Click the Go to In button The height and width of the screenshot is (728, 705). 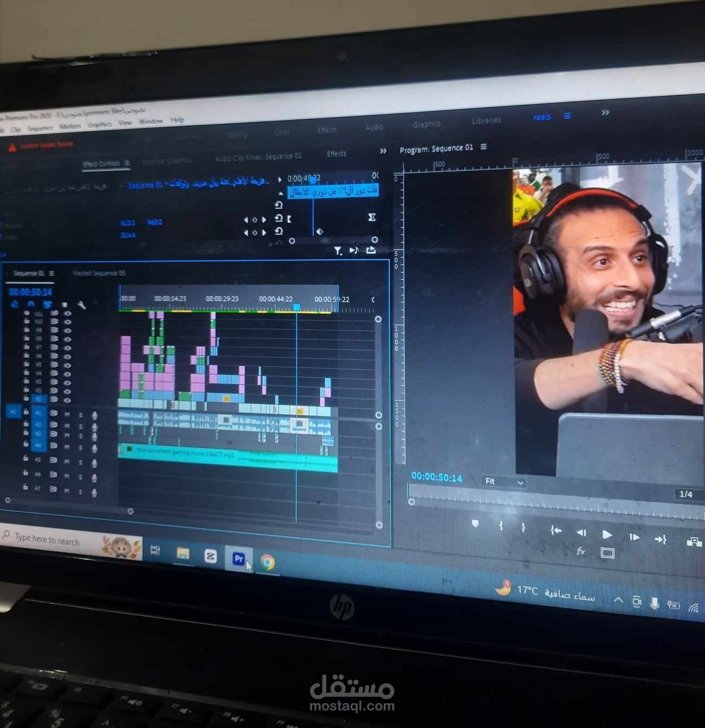click(555, 531)
